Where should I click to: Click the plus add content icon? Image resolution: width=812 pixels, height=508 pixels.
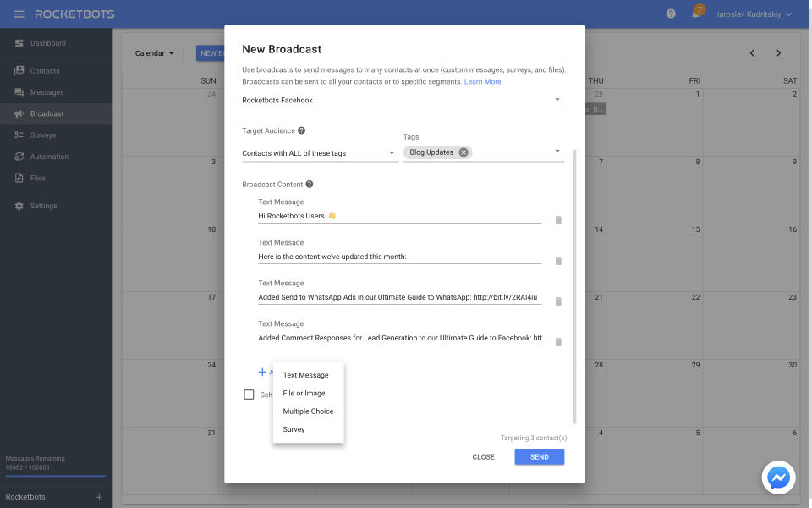click(262, 372)
